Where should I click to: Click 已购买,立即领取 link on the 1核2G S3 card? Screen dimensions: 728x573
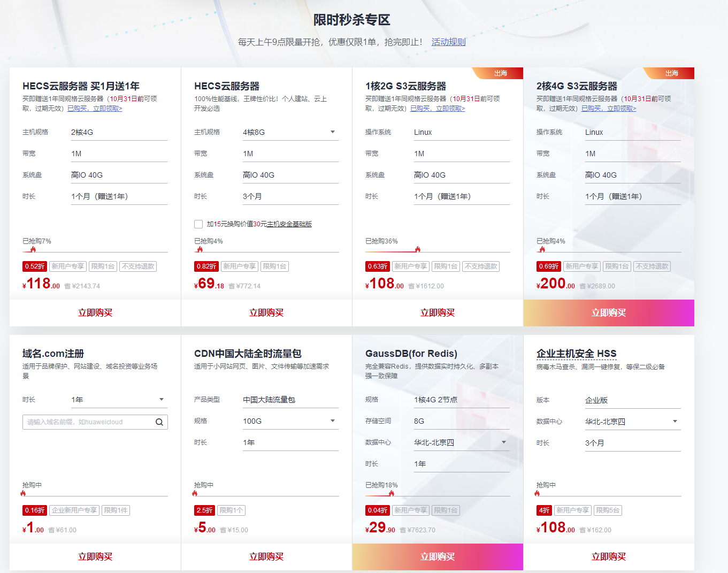coord(438,109)
